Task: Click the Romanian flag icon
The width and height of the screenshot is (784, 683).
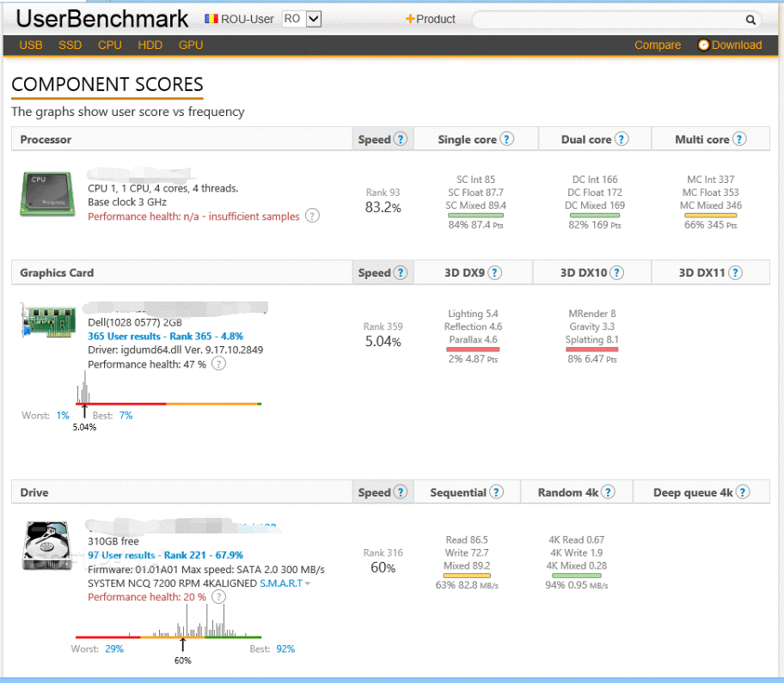Action: click(x=211, y=19)
